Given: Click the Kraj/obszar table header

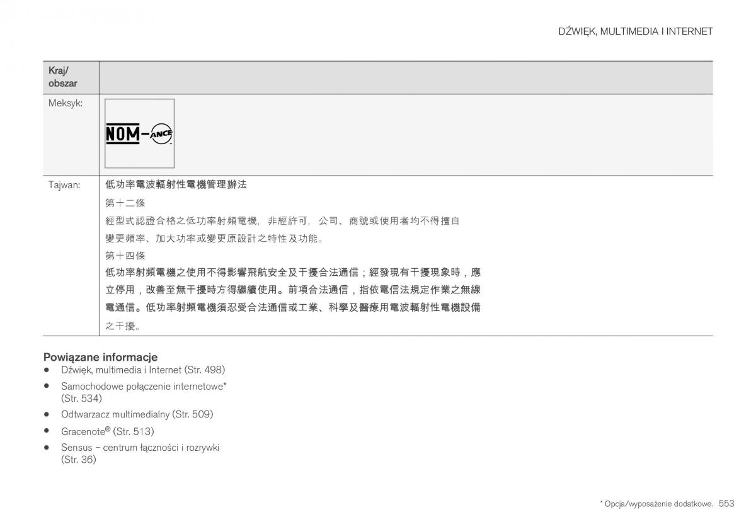Looking at the screenshot, I should pos(63,77).
